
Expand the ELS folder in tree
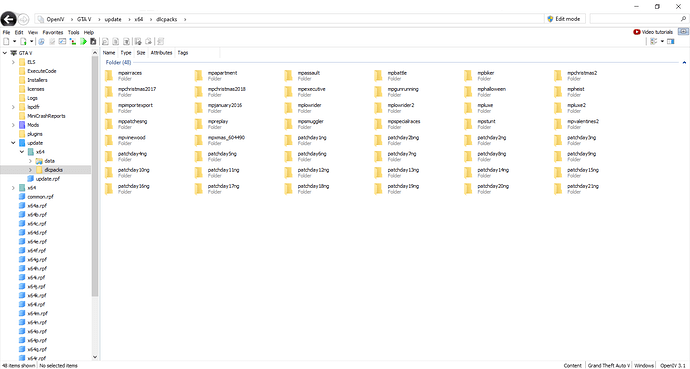(x=13, y=62)
